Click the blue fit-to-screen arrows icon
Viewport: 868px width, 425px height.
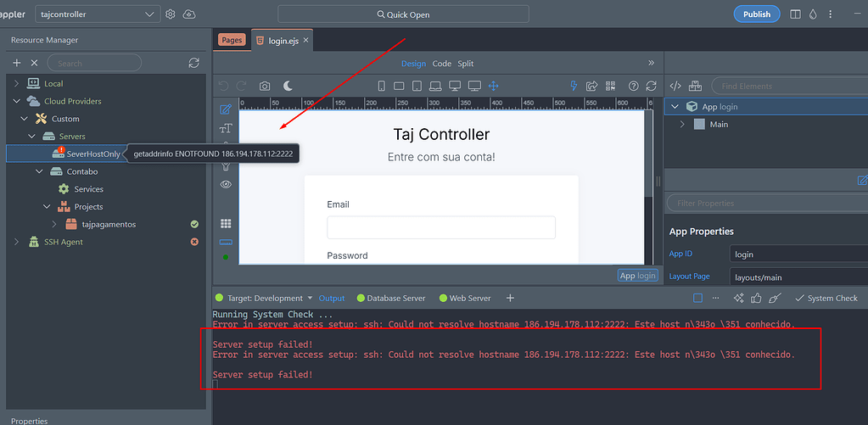click(493, 86)
